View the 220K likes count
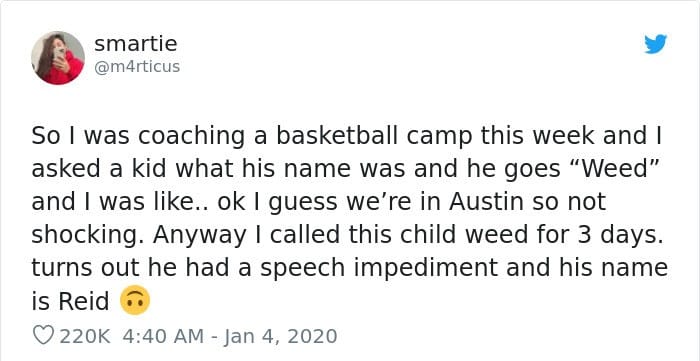Screen dimensions: 700x361 (85, 336)
